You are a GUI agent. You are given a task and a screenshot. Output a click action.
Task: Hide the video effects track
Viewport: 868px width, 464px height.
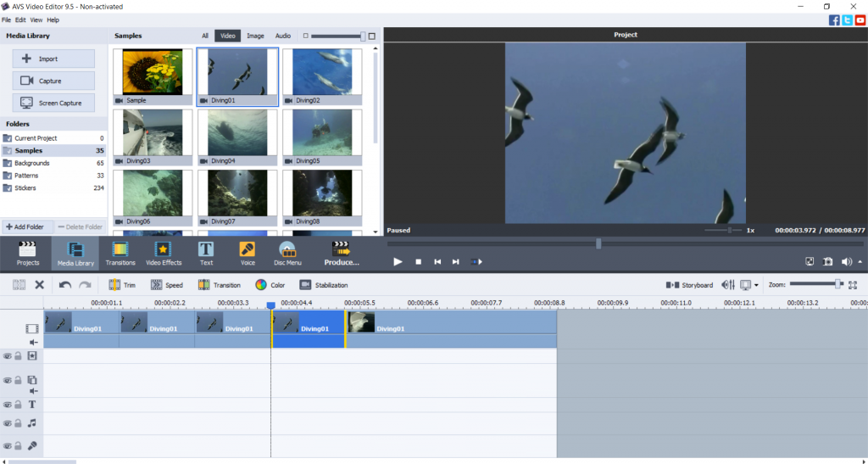point(7,356)
